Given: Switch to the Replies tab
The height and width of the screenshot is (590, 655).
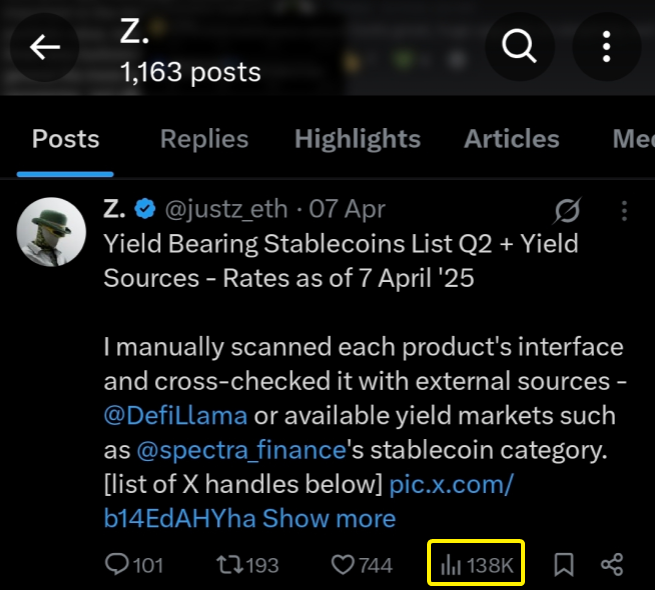Looking at the screenshot, I should (204, 139).
